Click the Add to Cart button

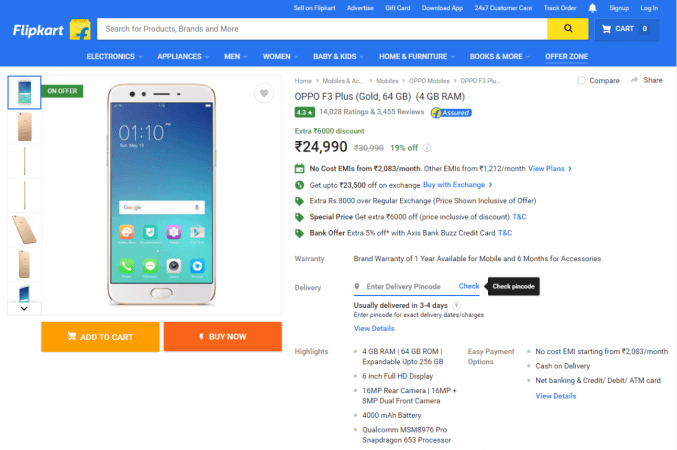pyautogui.click(x=100, y=337)
